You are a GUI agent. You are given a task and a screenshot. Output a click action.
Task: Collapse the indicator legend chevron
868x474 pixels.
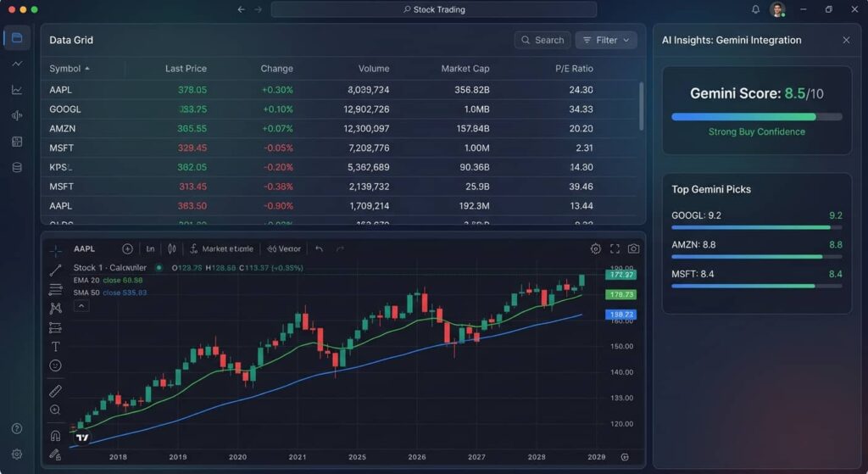[x=81, y=305]
